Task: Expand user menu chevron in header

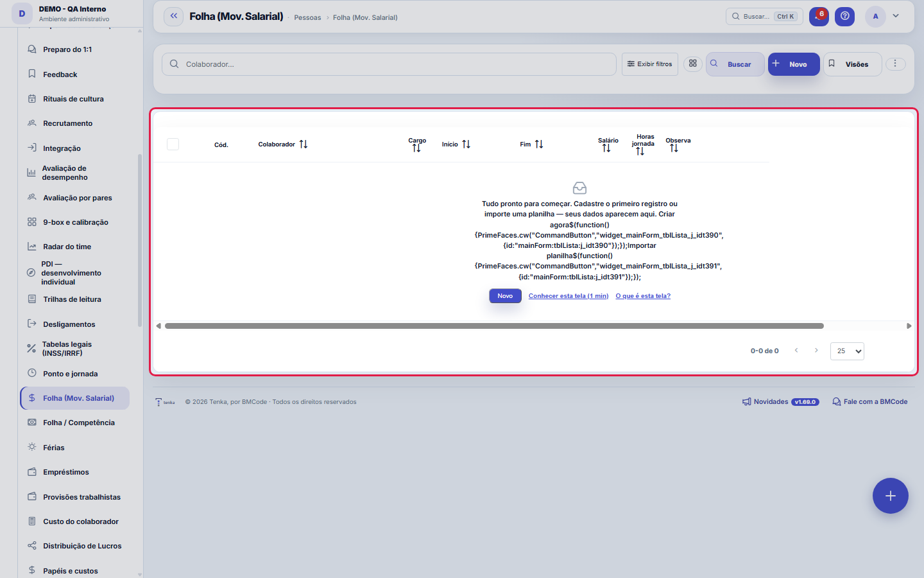Action: click(896, 16)
